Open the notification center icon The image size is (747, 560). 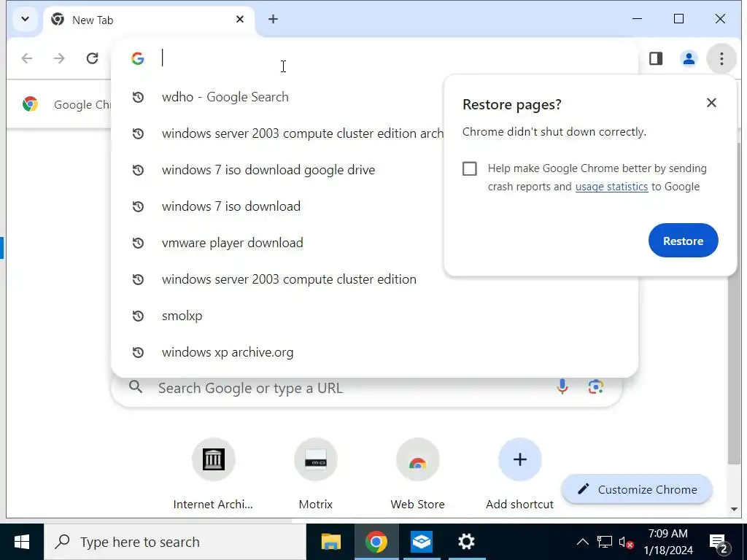[x=719, y=542]
